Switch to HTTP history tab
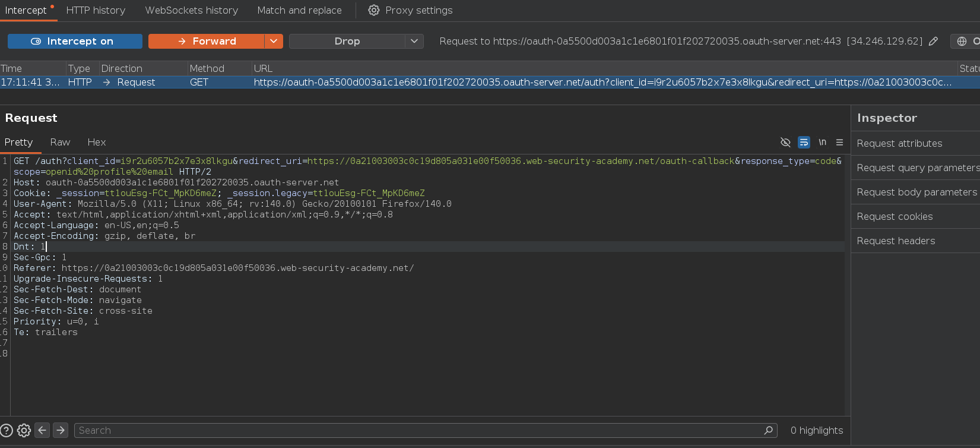The image size is (980, 448). point(96,10)
